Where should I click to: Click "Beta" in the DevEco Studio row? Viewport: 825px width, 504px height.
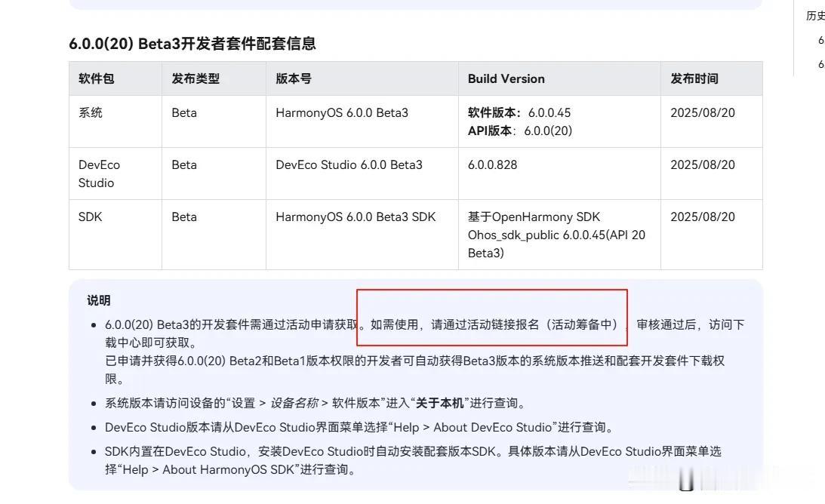(x=184, y=164)
